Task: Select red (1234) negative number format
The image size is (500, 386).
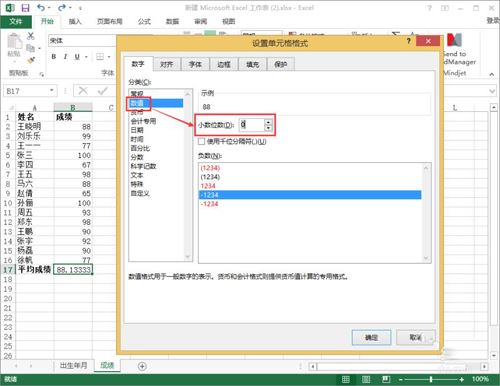Action: [210, 168]
